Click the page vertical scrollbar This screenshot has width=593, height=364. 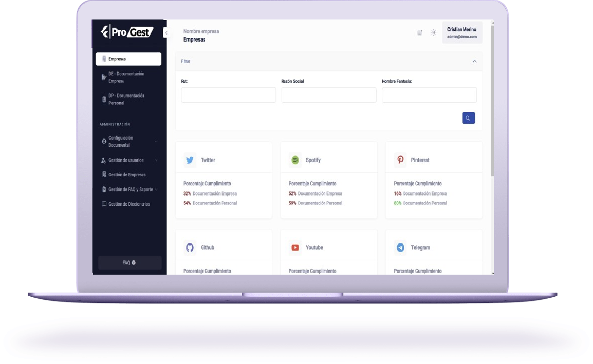tap(492, 103)
